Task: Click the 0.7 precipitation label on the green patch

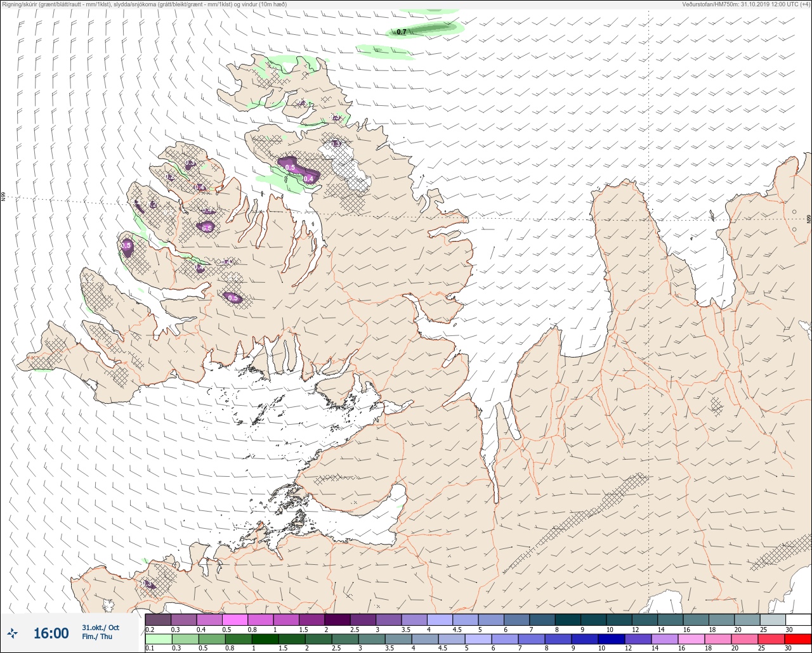Action: pyautogui.click(x=402, y=32)
